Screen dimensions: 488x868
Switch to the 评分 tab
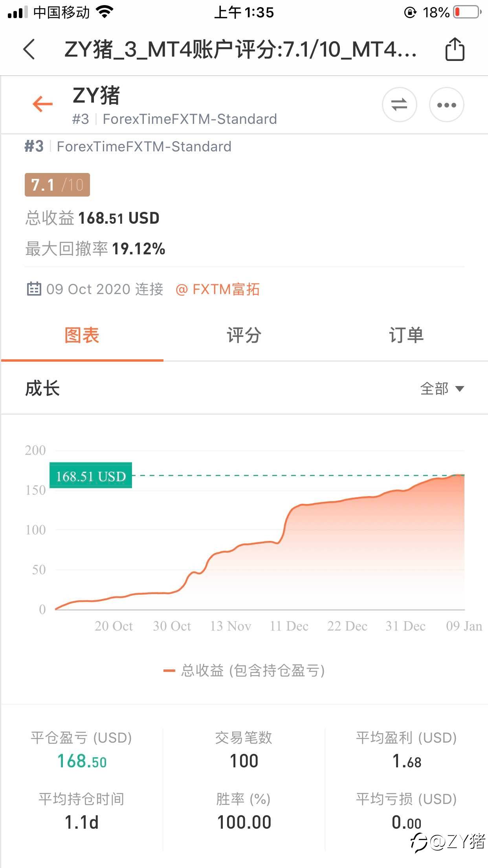coord(244,335)
